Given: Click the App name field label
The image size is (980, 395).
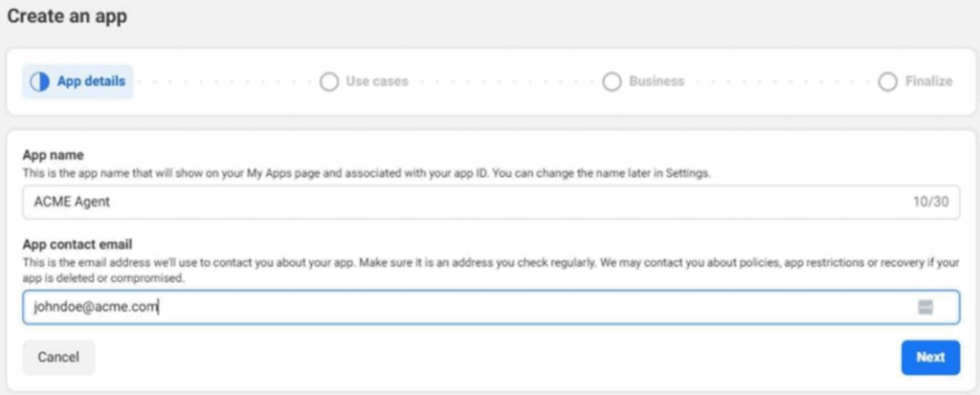Looking at the screenshot, I should tap(54, 155).
